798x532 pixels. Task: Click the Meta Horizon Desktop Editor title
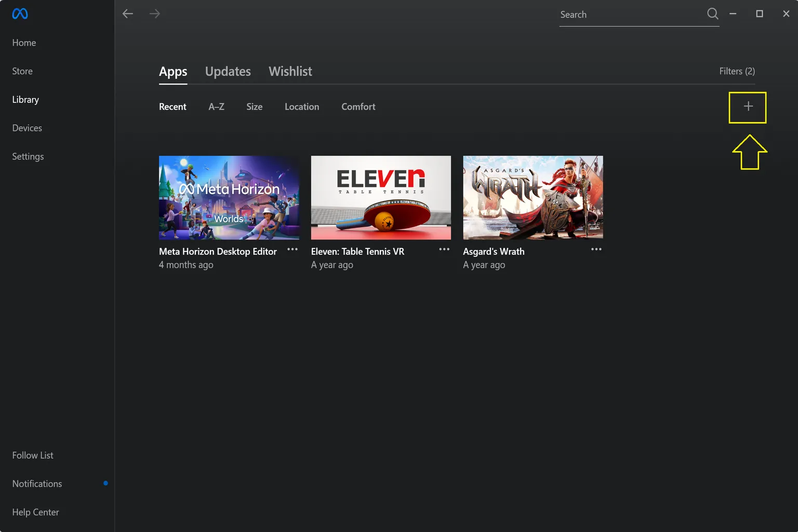218,251
